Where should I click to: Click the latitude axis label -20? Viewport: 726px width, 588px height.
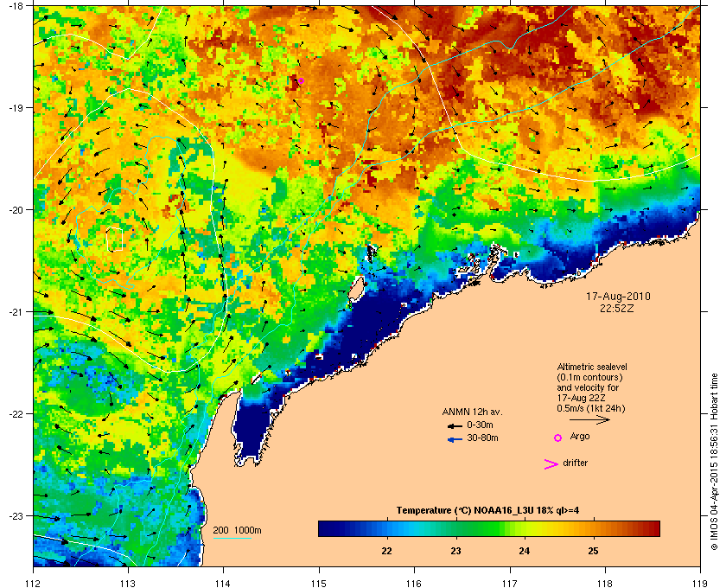tap(16, 209)
